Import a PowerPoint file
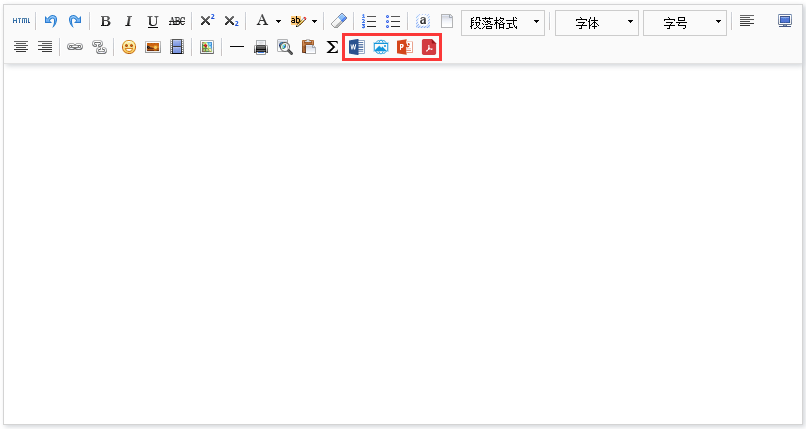 pos(405,47)
